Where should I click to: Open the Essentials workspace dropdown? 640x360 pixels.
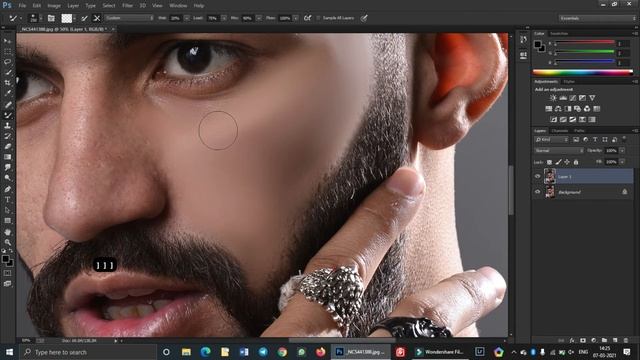(597, 18)
